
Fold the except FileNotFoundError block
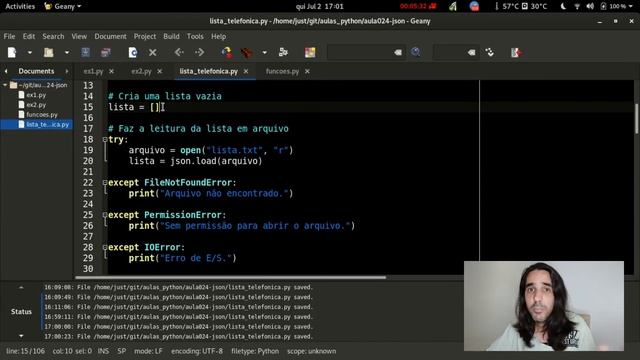pos(105,182)
